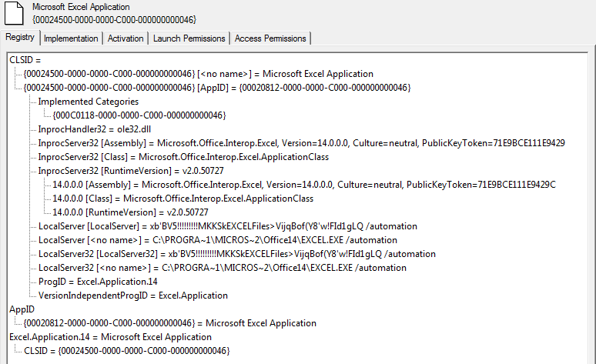Select the InprocServer32 [Class] row
The image size is (596, 364).
coord(183,157)
